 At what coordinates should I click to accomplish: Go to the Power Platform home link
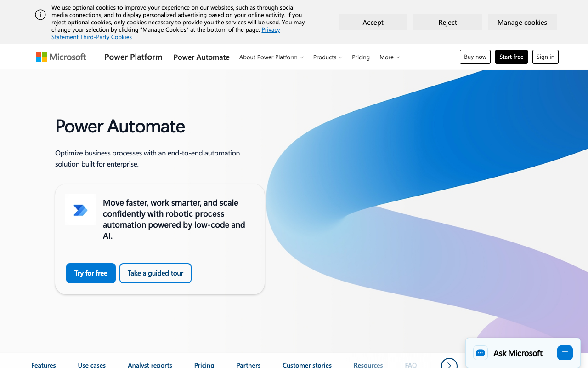click(x=133, y=57)
